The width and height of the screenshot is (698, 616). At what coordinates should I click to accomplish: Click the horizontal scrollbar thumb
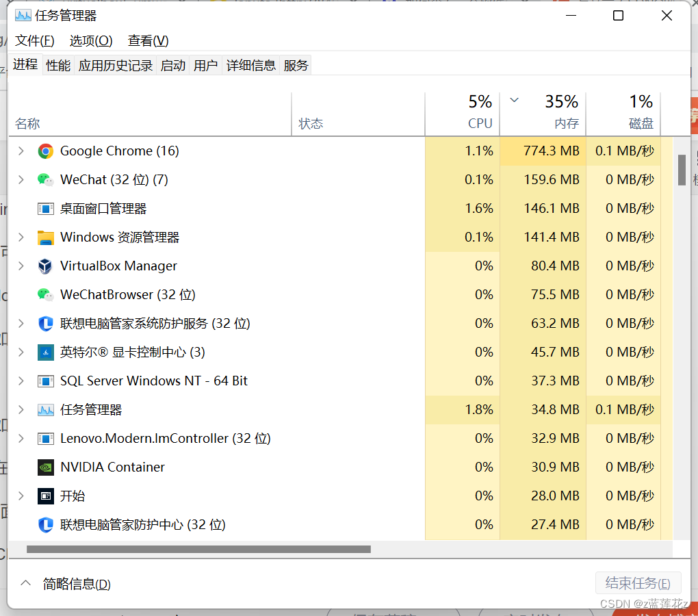click(198, 549)
